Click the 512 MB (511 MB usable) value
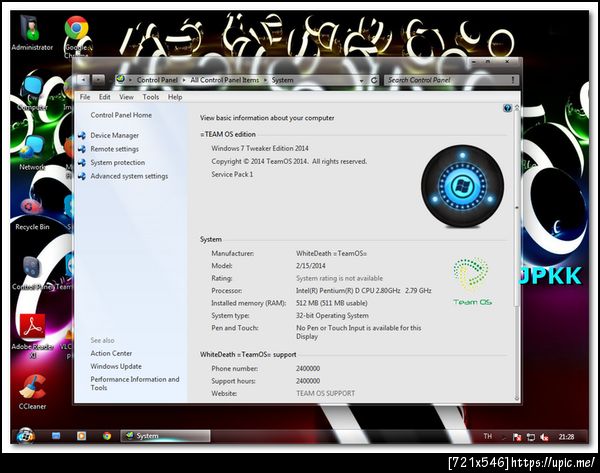Viewport: 600px width, 473px height. click(x=331, y=303)
